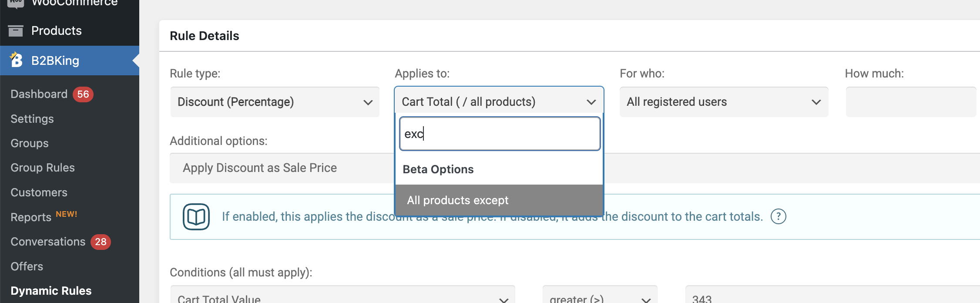Click the Rule Details heading

point(205,36)
